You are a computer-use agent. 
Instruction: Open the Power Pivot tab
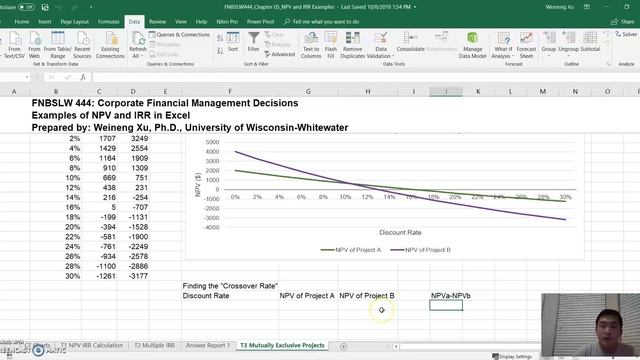tap(260, 22)
